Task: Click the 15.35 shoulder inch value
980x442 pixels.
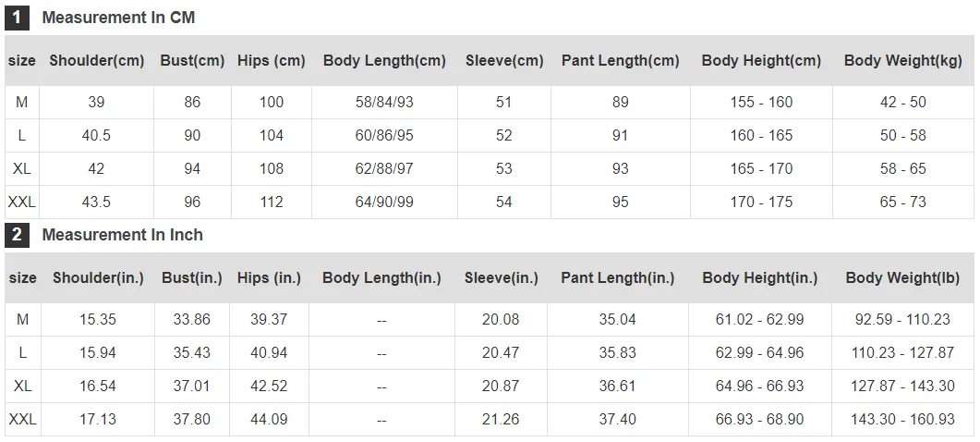Action: click(98, 320)
